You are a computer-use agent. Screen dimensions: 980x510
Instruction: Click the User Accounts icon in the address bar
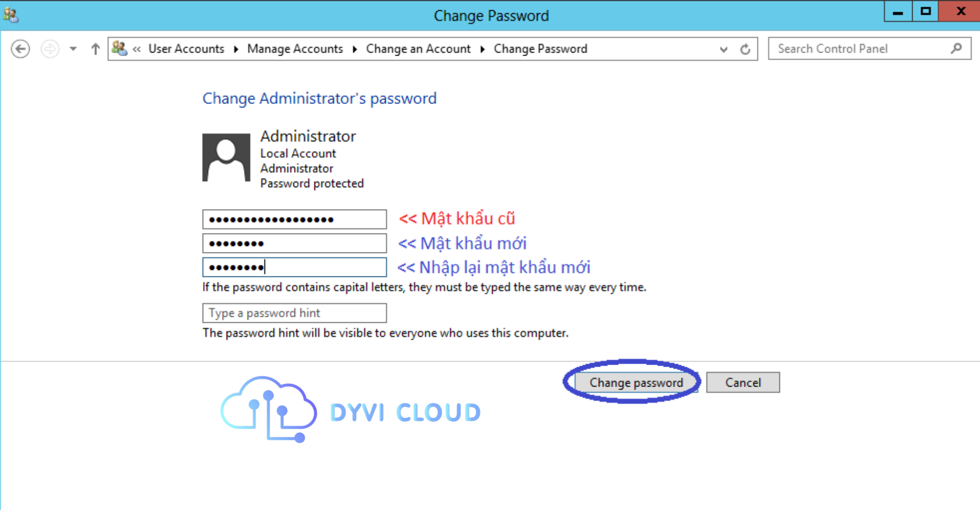(120, 48)
